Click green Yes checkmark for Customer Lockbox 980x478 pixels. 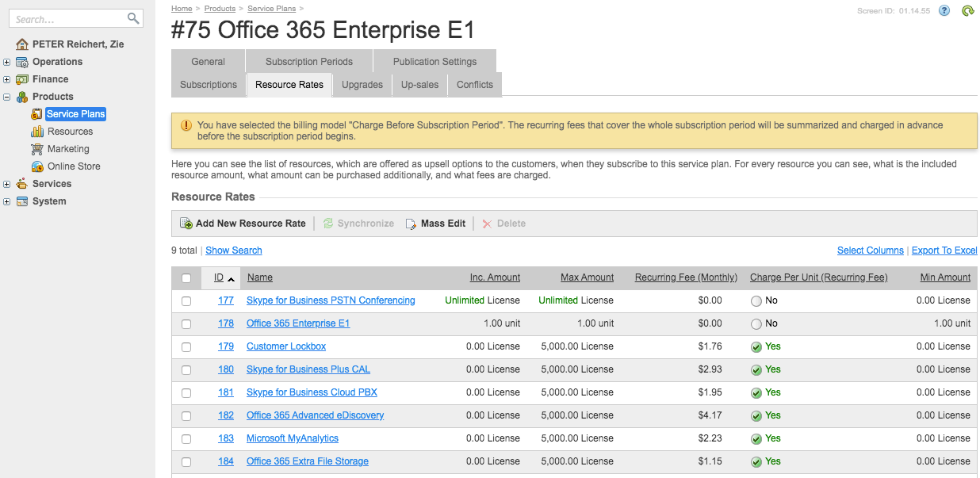[756, 346]
